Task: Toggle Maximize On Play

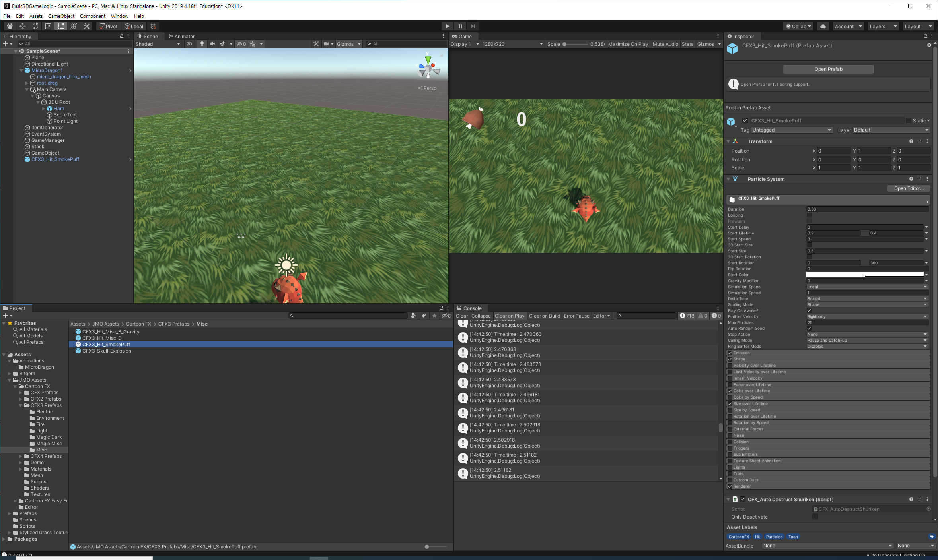Action: pyautogui.click(x=628, y=44)
